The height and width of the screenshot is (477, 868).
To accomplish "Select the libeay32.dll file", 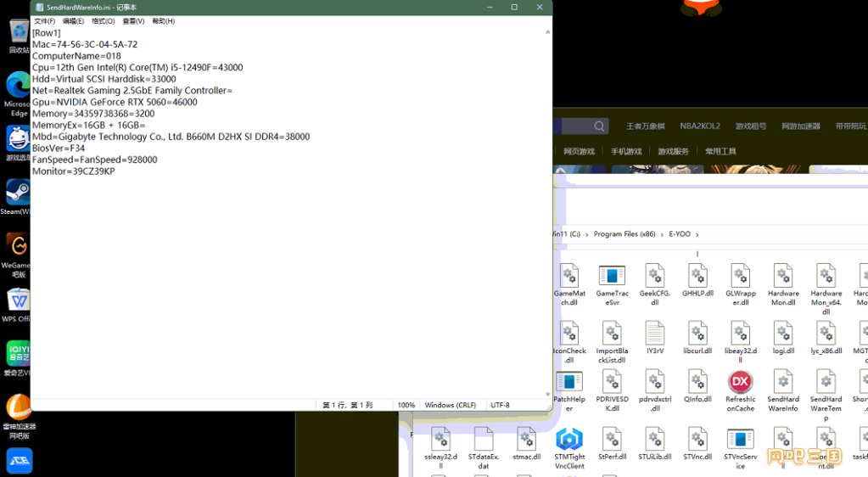I will click(x=740, y=342).
